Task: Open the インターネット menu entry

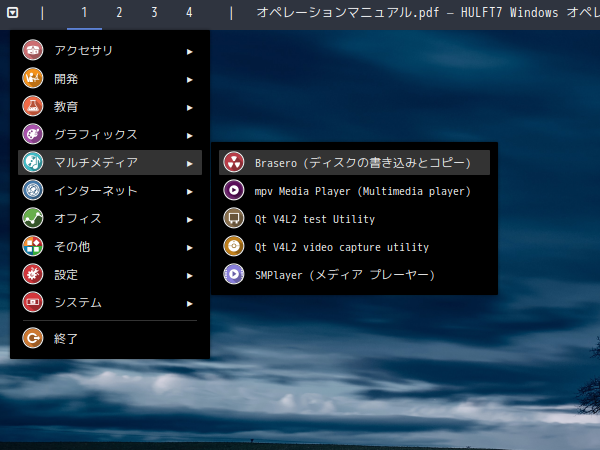Action: 110,190
